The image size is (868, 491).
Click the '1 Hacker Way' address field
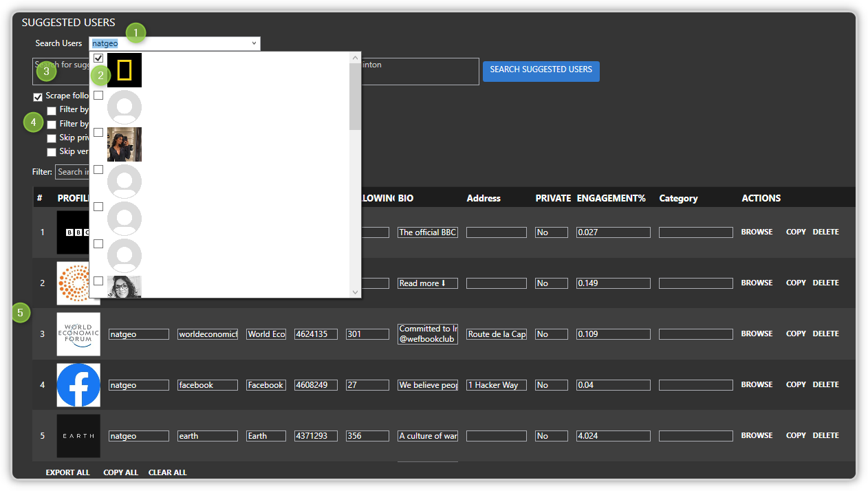coord(497,385)
